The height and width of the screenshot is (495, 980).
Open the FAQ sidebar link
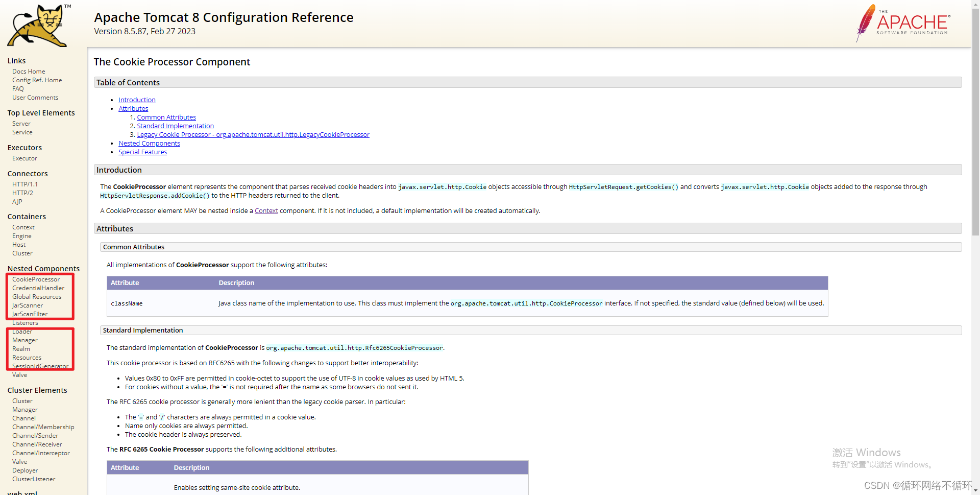[x=18, y=89]
